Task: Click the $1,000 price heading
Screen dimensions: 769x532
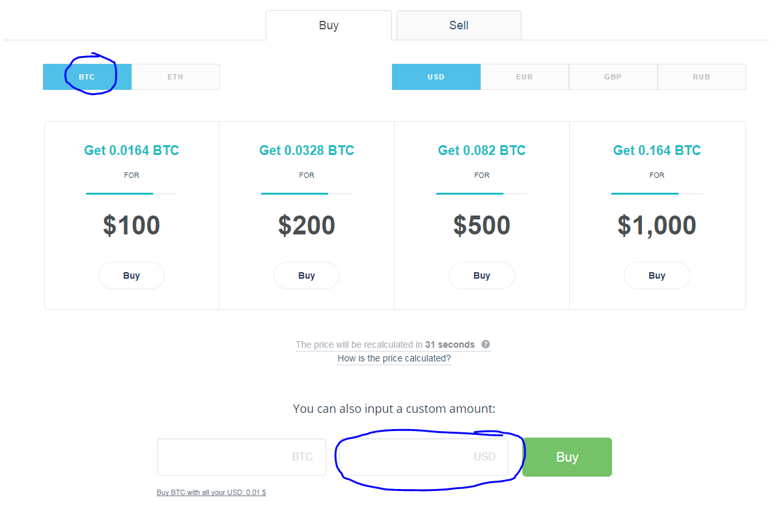Action: pyautogui.click(x=657, y=225)
